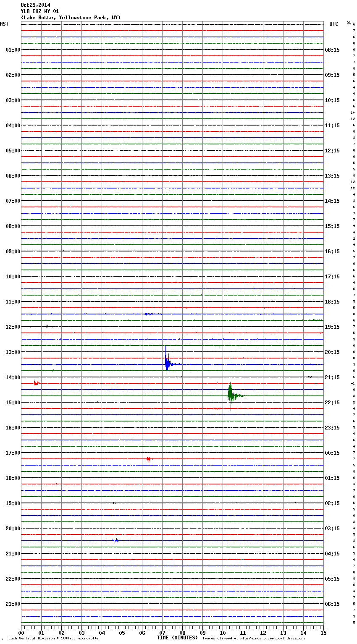Click the vertical division 1600.00 microvolts note
This screenshot has width=357, height=644.
click(x=53, y=639)
